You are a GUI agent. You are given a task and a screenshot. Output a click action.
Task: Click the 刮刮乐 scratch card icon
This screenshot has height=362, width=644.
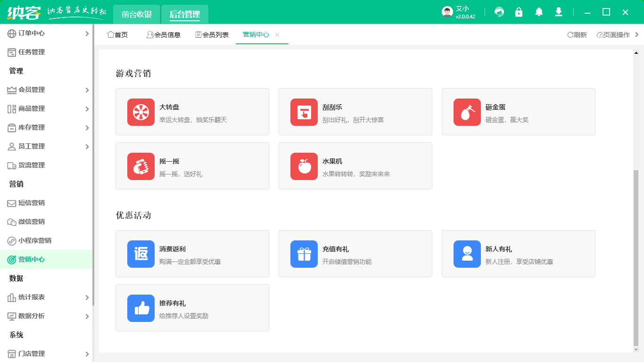click(x=304, y=112)
